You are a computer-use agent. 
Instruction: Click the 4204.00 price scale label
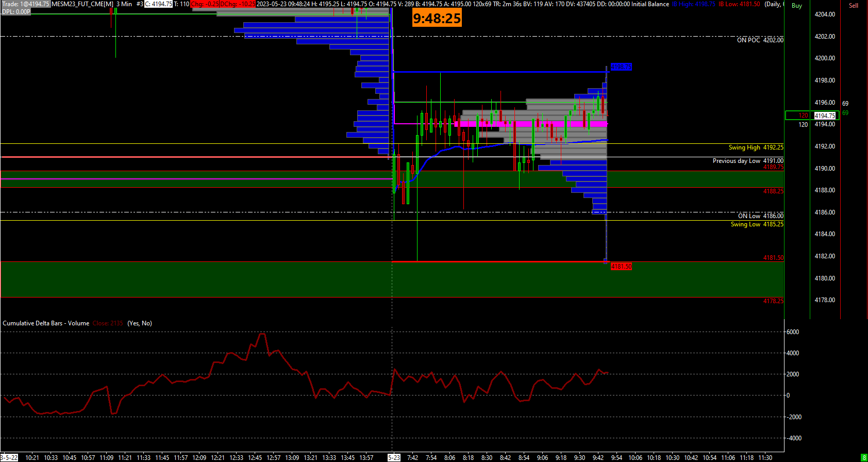pyautogui.click(x=825, y=14)
